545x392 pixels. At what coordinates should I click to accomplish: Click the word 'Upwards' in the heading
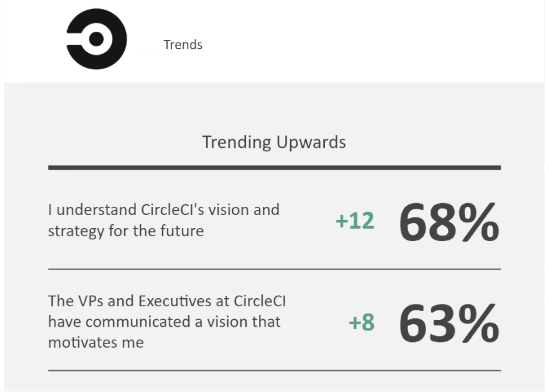pos(311,142)
